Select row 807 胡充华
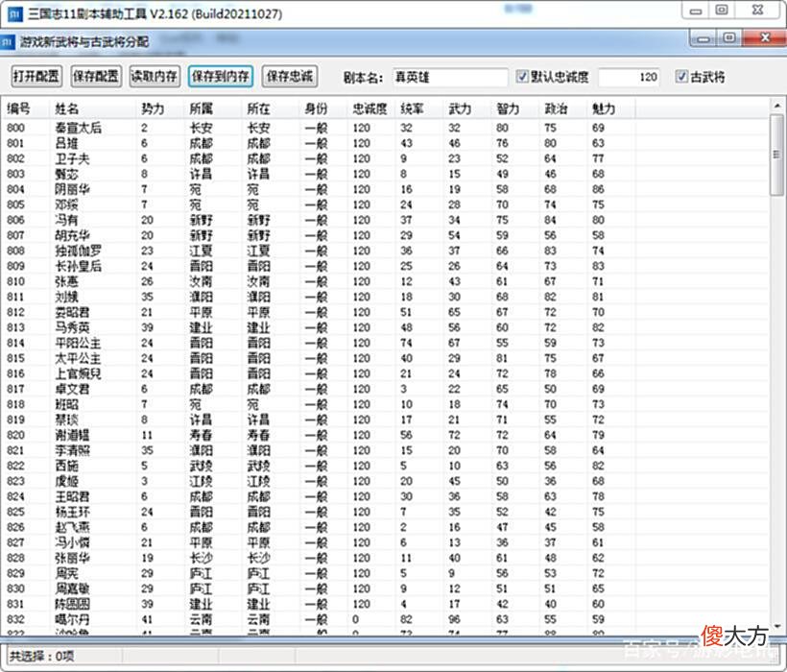 click(386, 235)
